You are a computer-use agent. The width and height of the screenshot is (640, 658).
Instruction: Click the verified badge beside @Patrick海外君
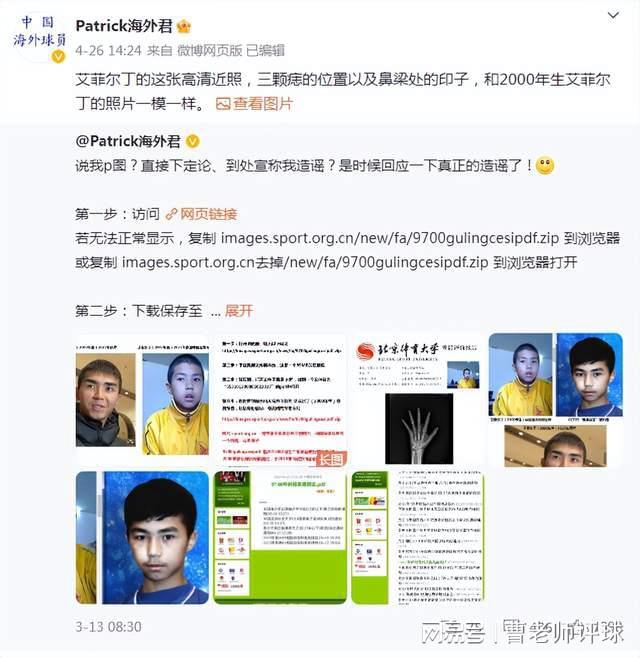click(193, 141)
